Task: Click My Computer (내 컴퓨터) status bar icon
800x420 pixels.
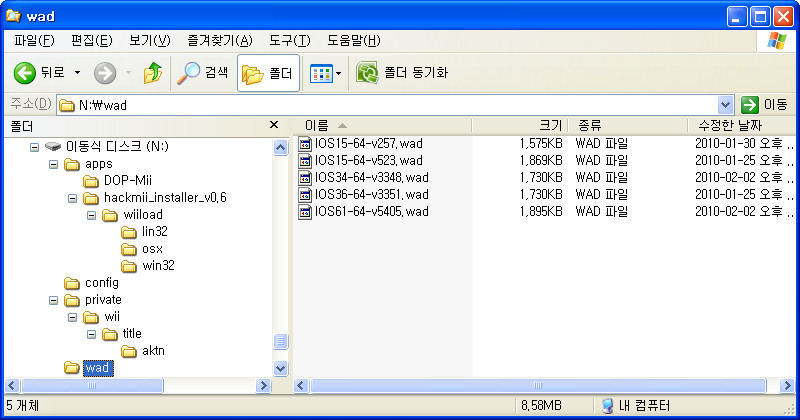Action: coord(607,406)
